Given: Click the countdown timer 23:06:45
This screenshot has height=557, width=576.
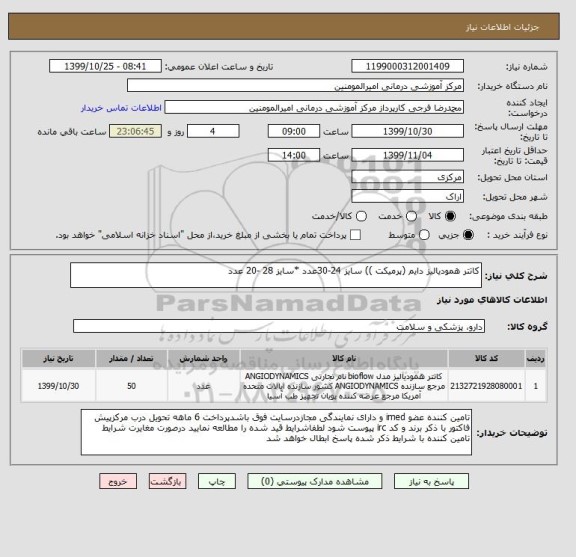Looking at the screenshot, I should 136,132.
